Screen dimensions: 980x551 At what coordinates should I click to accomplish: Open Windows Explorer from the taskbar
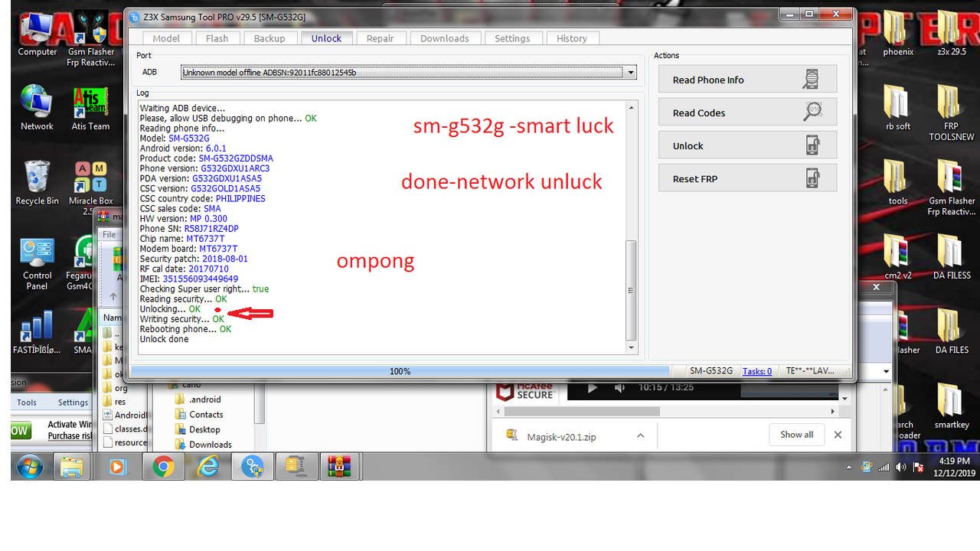click(72, 466)
